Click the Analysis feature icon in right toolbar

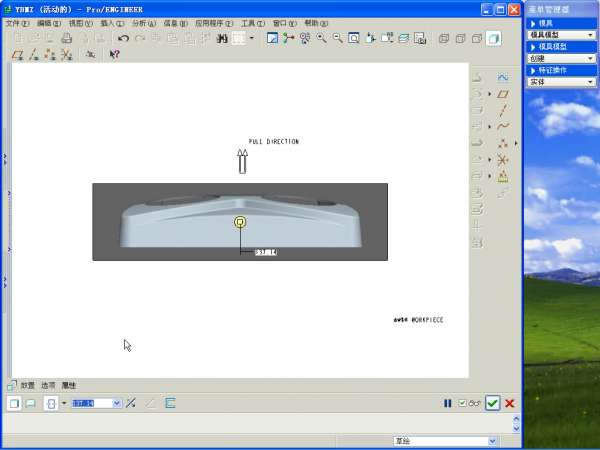pos(503,176)
